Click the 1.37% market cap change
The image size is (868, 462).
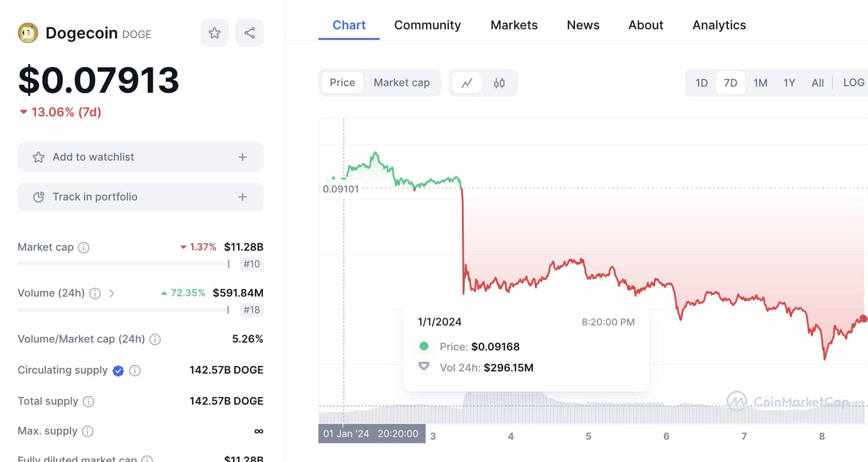tap(198, 247)
